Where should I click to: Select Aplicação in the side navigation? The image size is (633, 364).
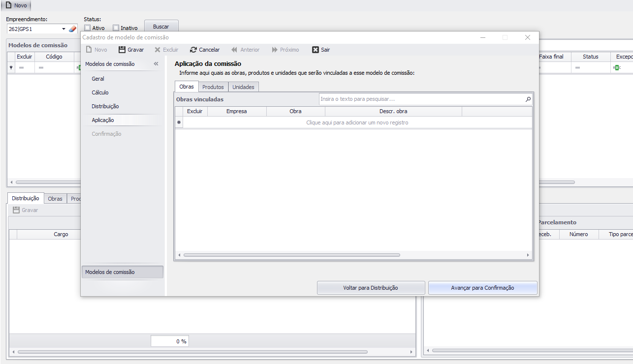click(x=102, y=120)
